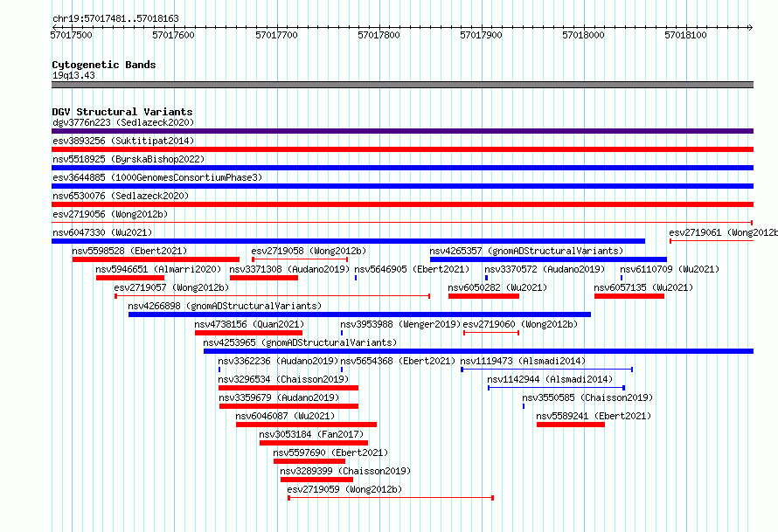This screenshot has height=532, width=778.
Task: Click the purple bar under dgv3776n223
Action: pos(402,131)
